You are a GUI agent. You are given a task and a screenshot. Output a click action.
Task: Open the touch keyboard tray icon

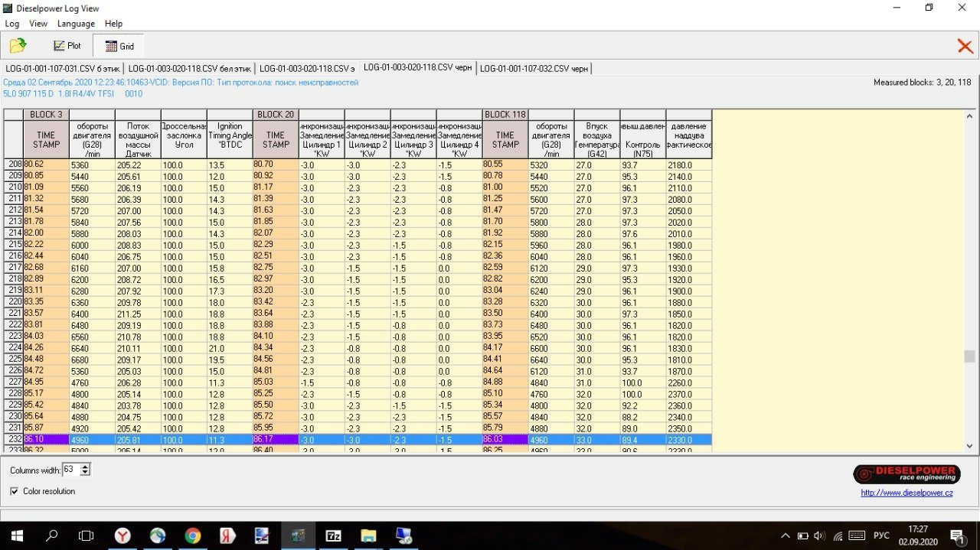coord(857,535)
